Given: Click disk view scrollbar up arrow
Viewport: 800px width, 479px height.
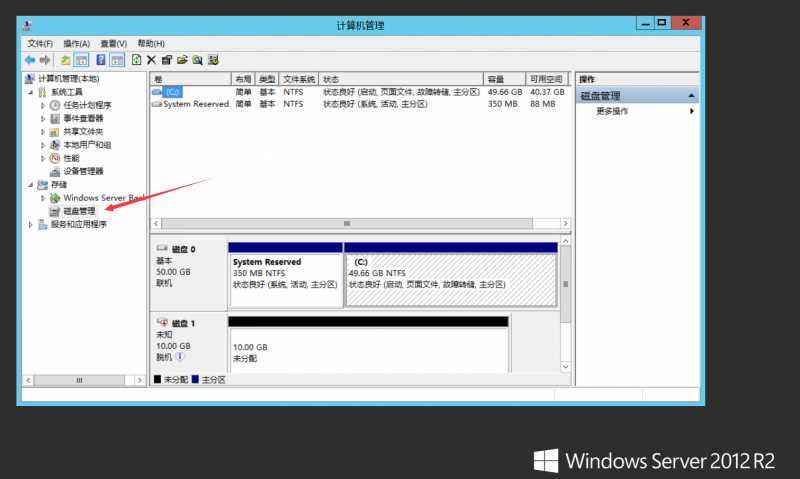Looking at the screenshot, I should coord(565,240).
